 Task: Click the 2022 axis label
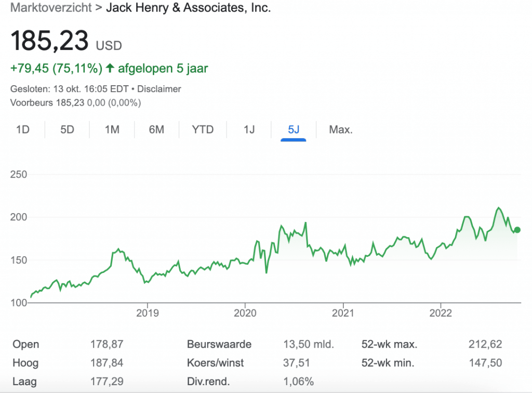(441, 313)
